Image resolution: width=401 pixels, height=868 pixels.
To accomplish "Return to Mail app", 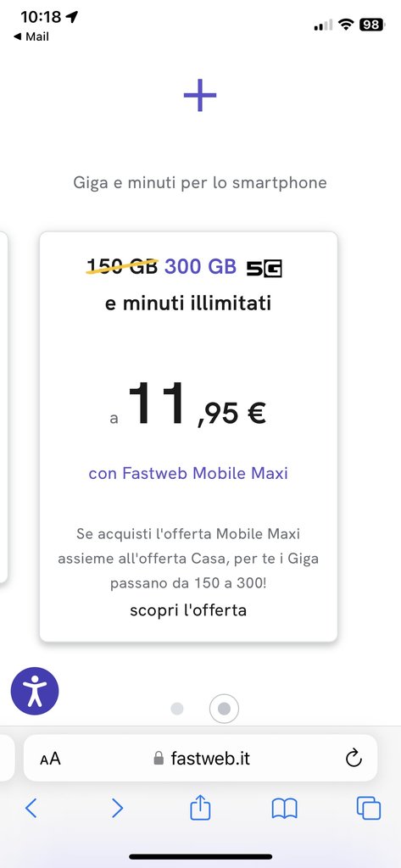I will 31,36.
